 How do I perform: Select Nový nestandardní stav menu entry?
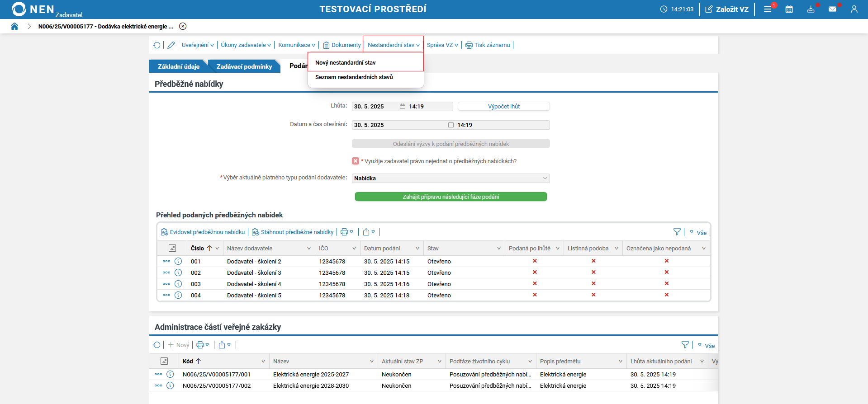tap(345, 63)
